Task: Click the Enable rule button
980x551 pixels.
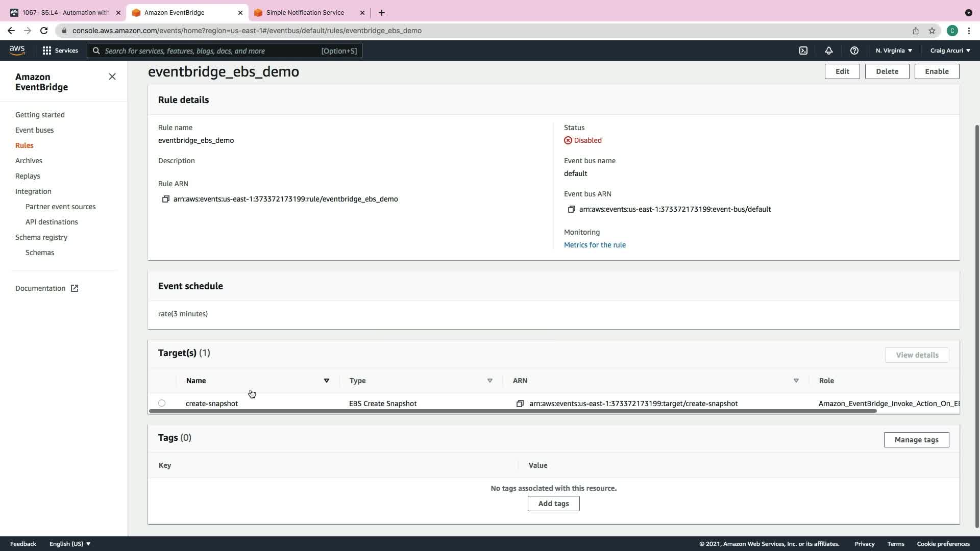Action: tap(937, 71)
